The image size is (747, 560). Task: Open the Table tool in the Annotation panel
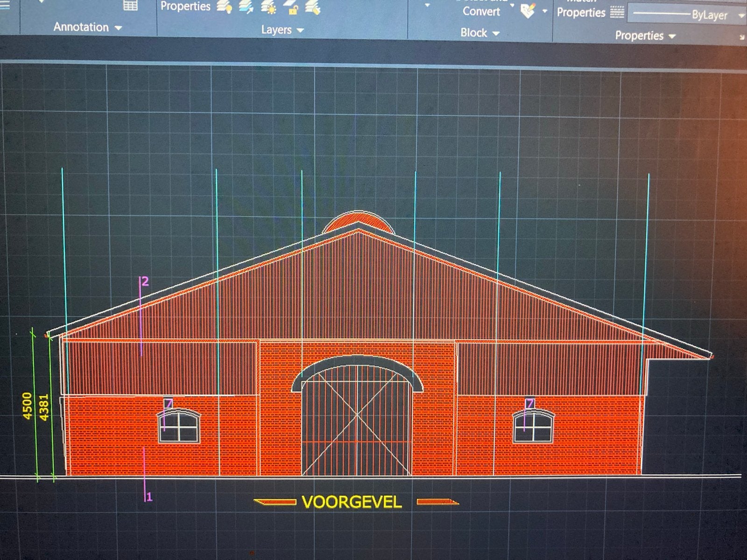[x=130, y=5]
